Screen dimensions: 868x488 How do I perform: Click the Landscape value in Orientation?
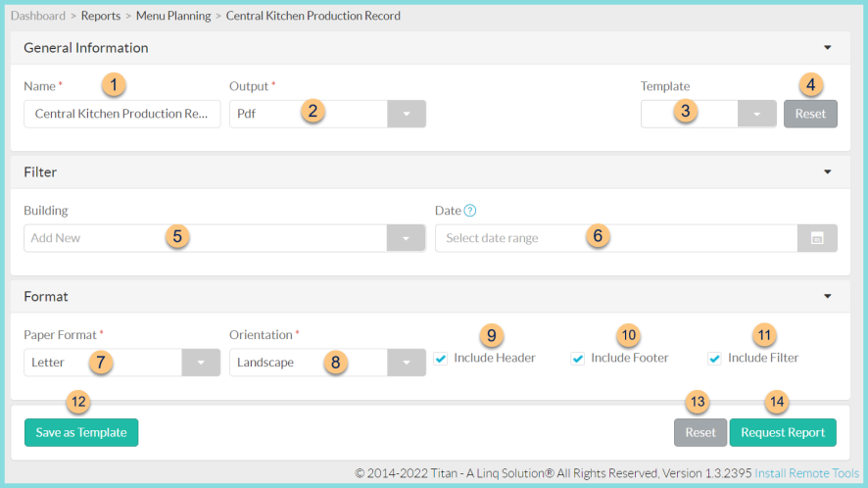(x=265, y=363)
